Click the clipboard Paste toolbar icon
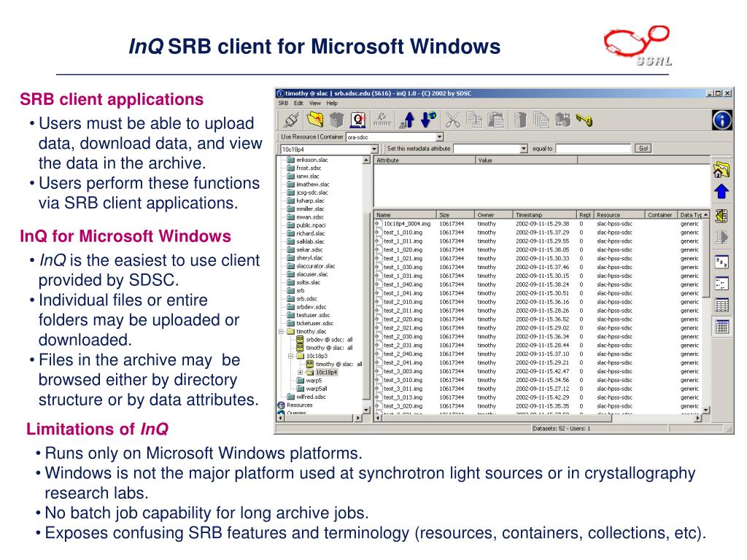Viewport: 747px width, 560px height. coord(496,120)
